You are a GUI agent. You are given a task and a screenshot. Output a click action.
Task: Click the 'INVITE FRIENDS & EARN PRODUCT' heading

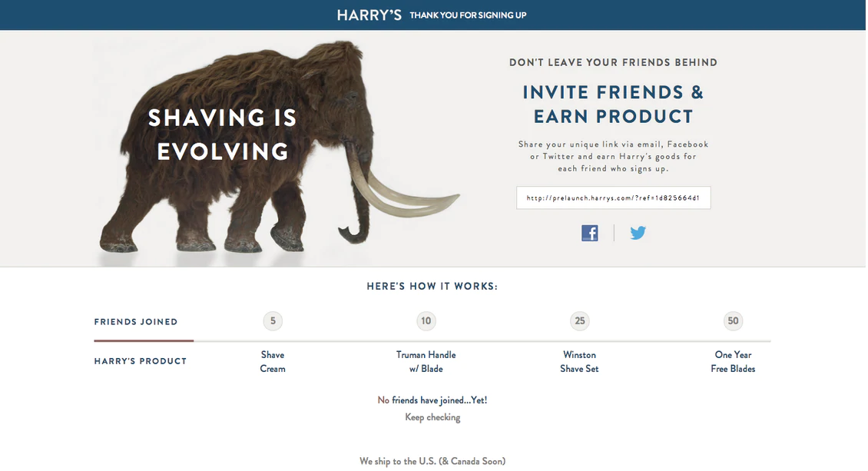coord(613,104)
